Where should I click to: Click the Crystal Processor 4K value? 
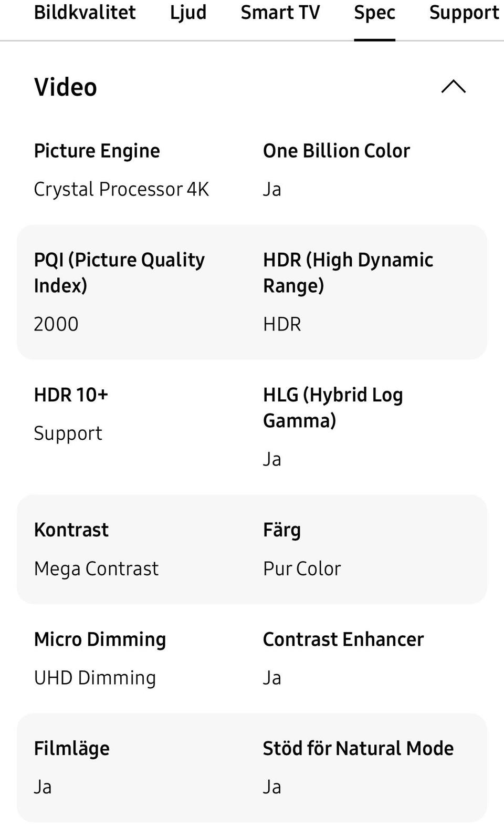tap(121, 189)
